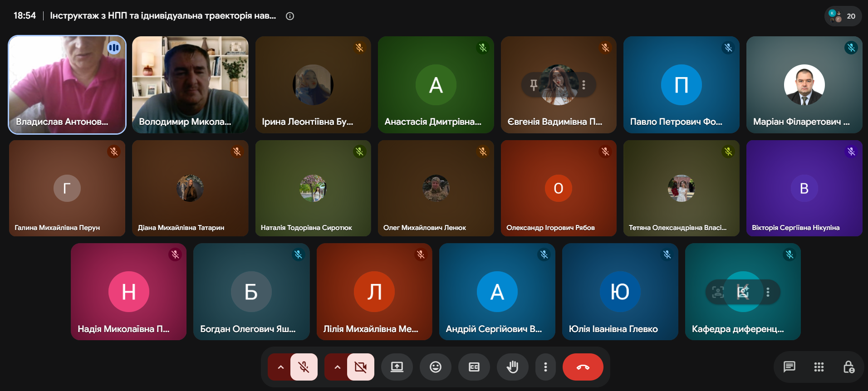This screenshot has width=868, height=391.
Task: Select the Н avatar of Надія Миколаївна
Action: click(x=129, y=292)
